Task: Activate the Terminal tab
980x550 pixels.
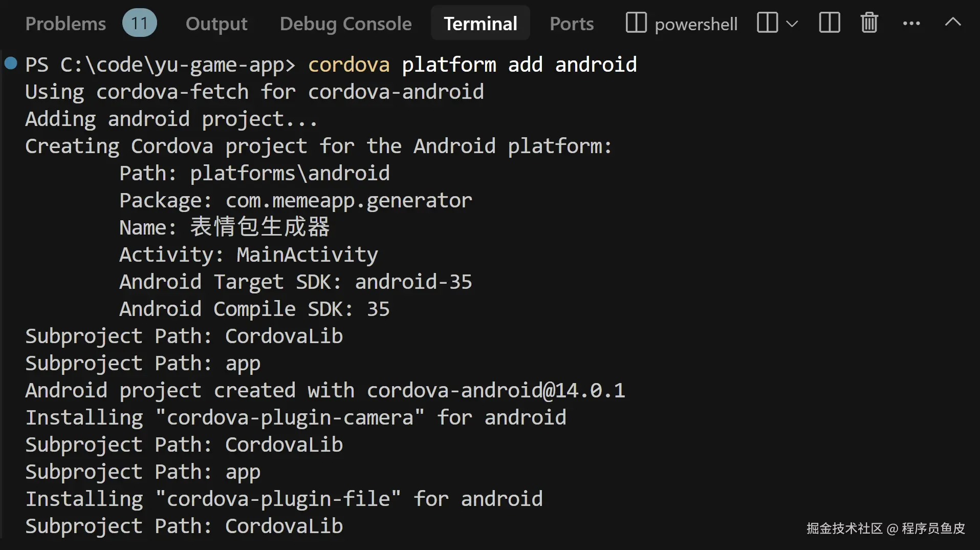Action: [x=480, y=24]
